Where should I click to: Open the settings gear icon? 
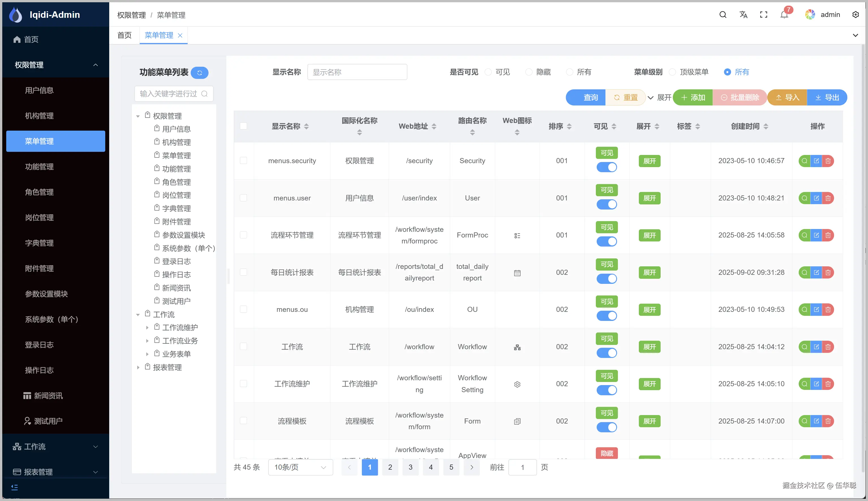coord(855,14)
